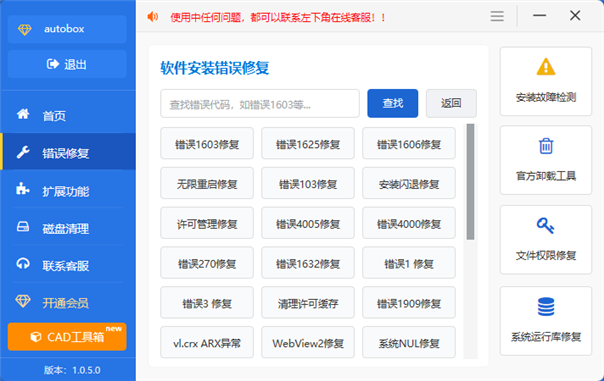Choose 安装闪退修复 option
Image resolution: width=604 pixels, height=381 pixels.
tap(409, 183)
